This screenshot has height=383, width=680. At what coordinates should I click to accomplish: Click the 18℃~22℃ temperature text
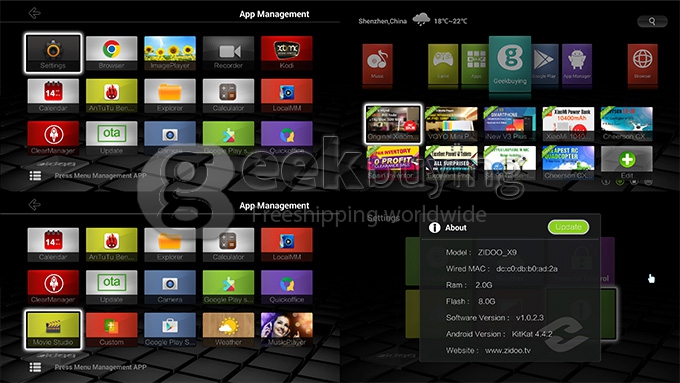[x=451, y=21]
